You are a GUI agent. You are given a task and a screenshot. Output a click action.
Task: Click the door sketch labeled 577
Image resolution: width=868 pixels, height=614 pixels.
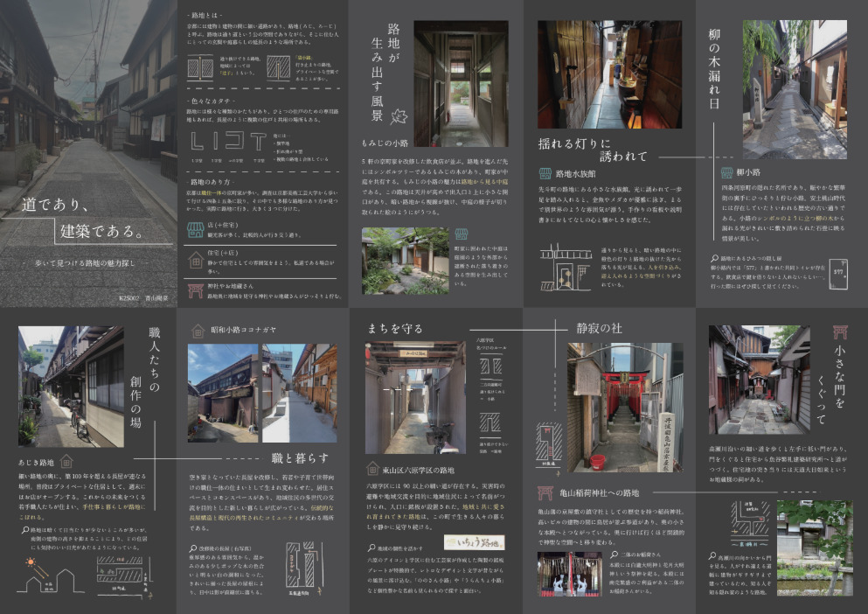[x=838, y=275]
